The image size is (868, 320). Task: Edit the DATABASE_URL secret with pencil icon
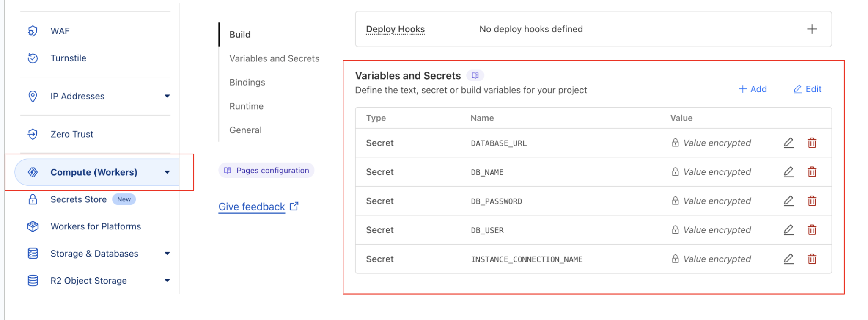click(788, 143)
